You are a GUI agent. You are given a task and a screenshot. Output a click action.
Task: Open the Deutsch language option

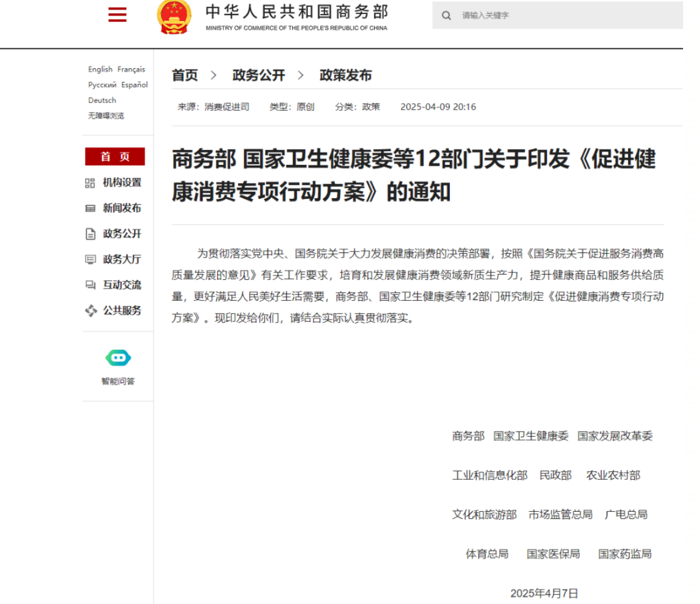[101, 100]
